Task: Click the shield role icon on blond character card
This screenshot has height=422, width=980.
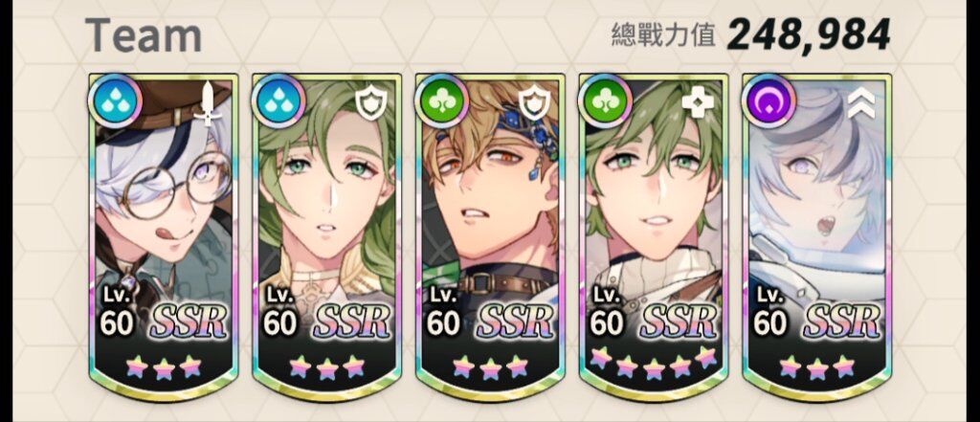Action: tap(532, 102)
